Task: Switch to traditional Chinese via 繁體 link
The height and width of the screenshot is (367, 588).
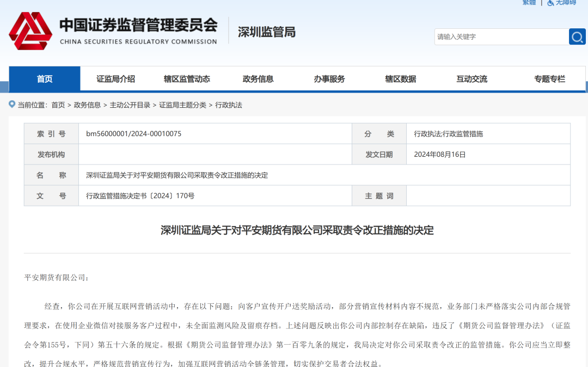Action: pos(529,3)
